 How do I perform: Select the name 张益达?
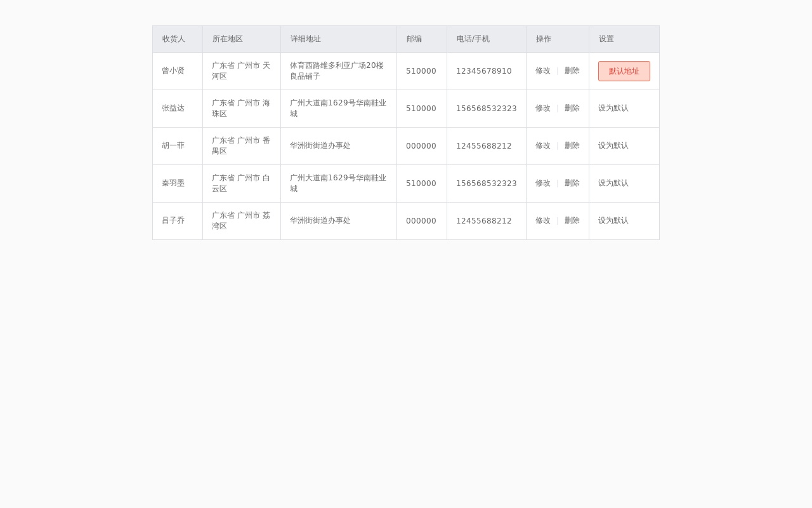tap(173, 108)
